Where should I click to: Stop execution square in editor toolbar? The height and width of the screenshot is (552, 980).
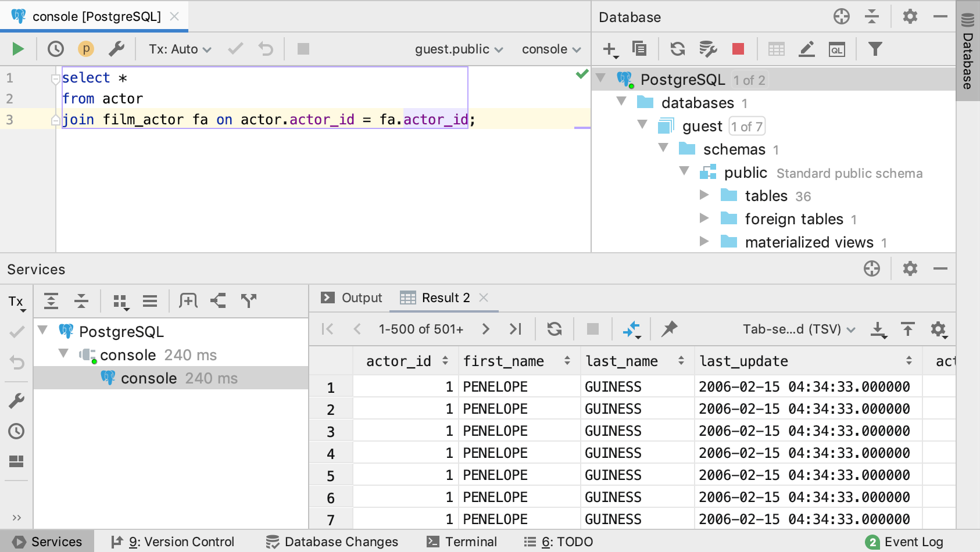[x=303, y=49]
